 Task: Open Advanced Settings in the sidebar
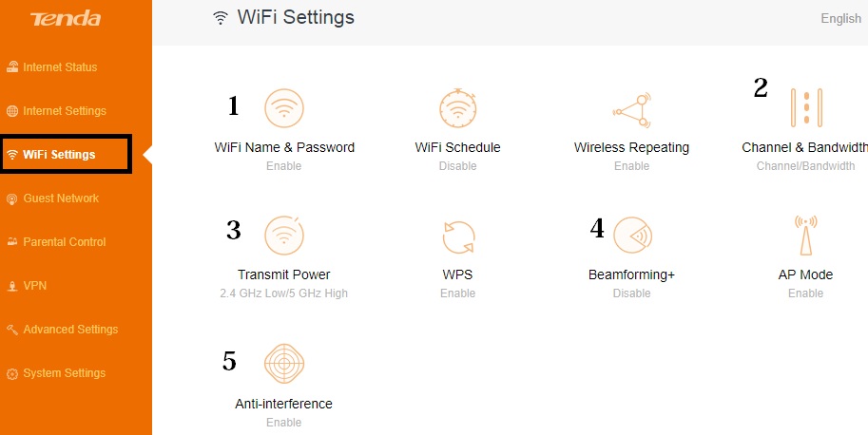[70, 330]
